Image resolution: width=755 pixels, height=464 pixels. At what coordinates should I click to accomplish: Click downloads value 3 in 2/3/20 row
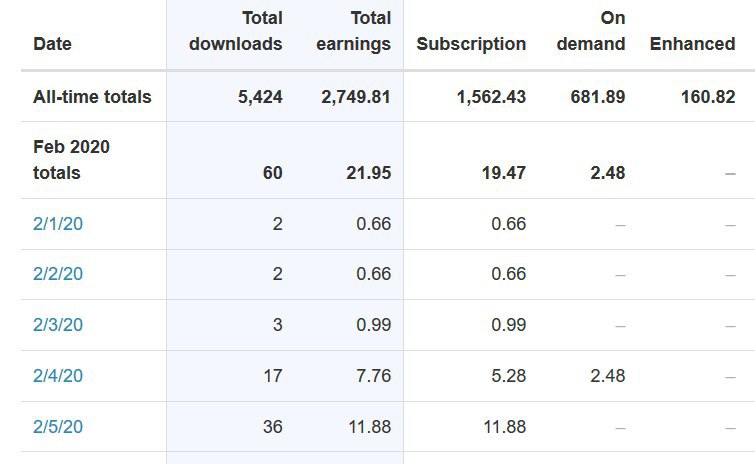click(278, 325)
